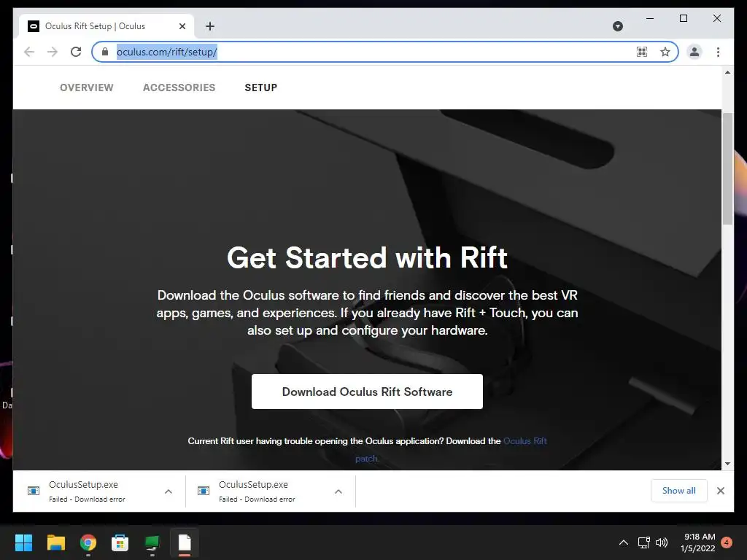Open the blank document app in taskbar
This screenshot has height=560, width=747.
click(185, 542)
